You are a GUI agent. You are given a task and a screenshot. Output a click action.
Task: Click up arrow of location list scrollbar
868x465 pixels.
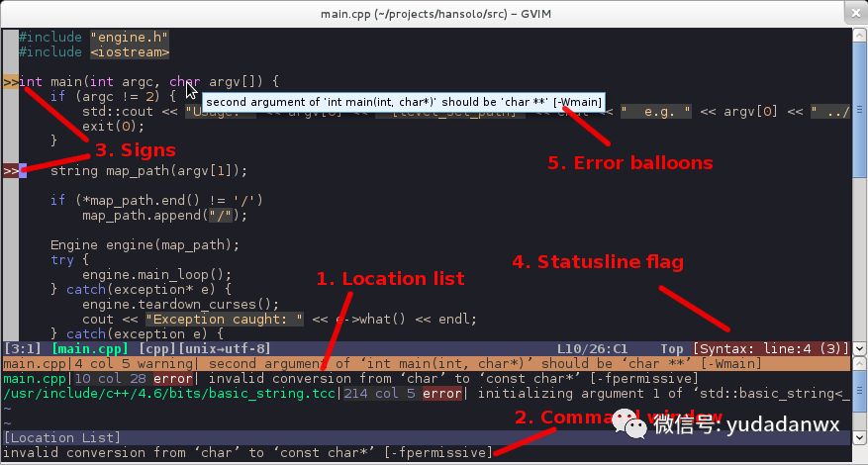[860, 362]
